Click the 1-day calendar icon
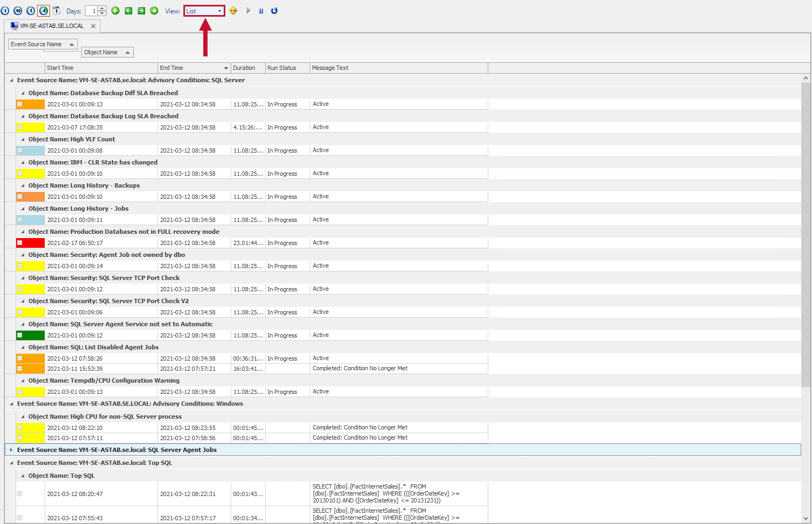Screen dimensions: 812x524 click(x=56, y=11)
